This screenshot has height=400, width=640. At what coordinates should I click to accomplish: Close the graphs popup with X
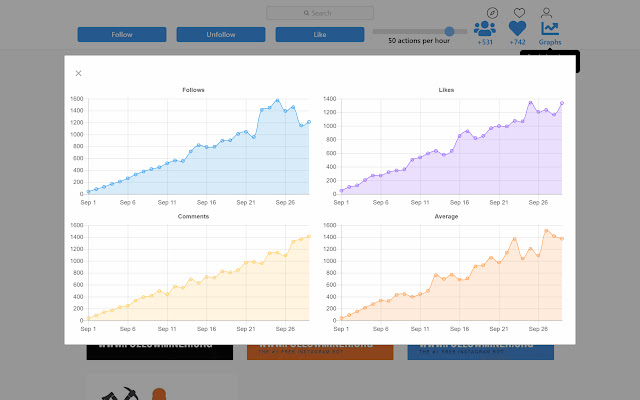(x=78, y=73)
